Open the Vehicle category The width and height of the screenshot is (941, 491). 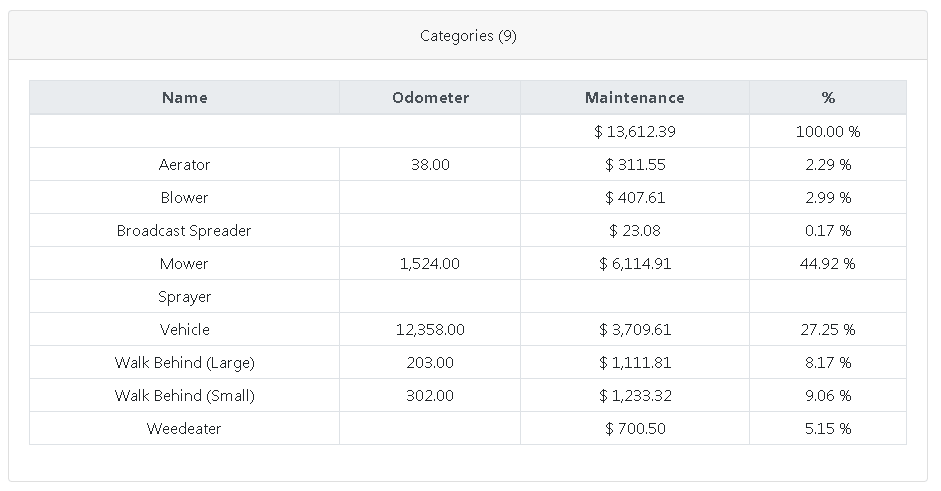[x=184, y=330]
